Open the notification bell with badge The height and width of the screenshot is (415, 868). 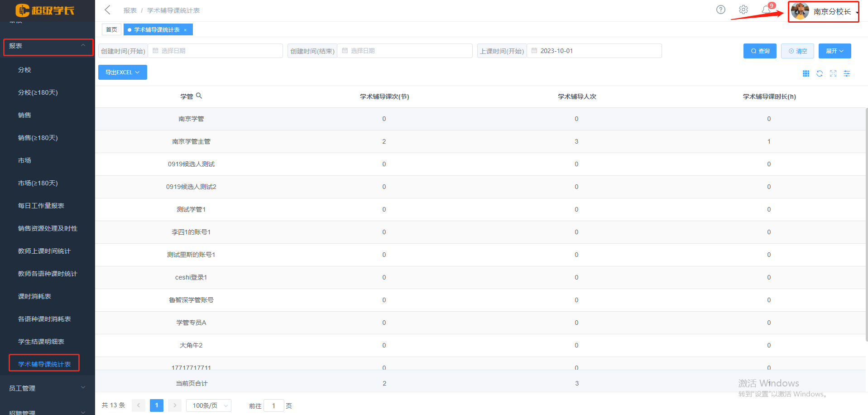pos(766,10)
